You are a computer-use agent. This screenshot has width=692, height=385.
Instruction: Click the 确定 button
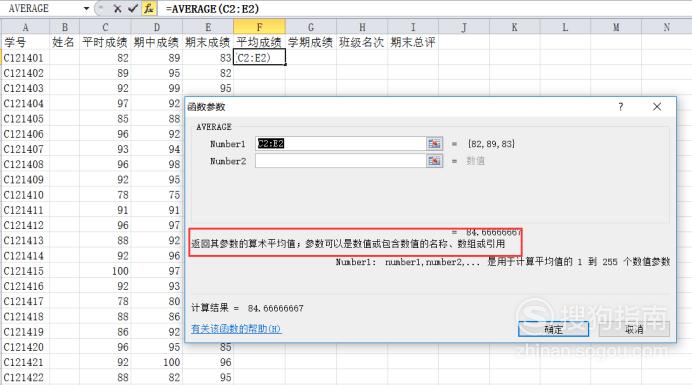click(553, 329)
